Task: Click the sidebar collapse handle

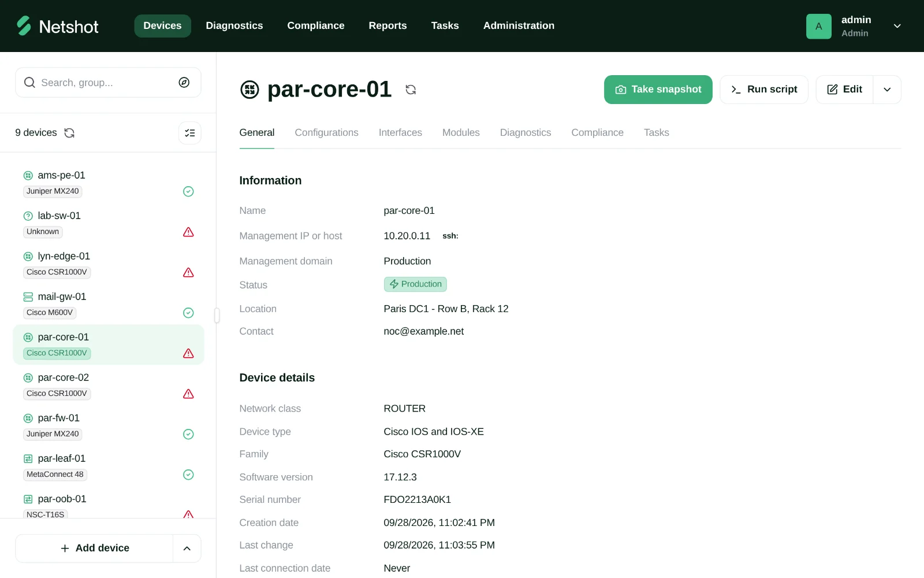Action: 217,316
